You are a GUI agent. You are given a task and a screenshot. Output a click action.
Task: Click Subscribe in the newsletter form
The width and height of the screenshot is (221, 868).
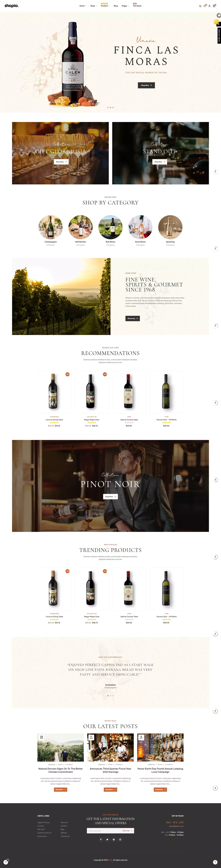pyautogui.click(x=127, y=831)
